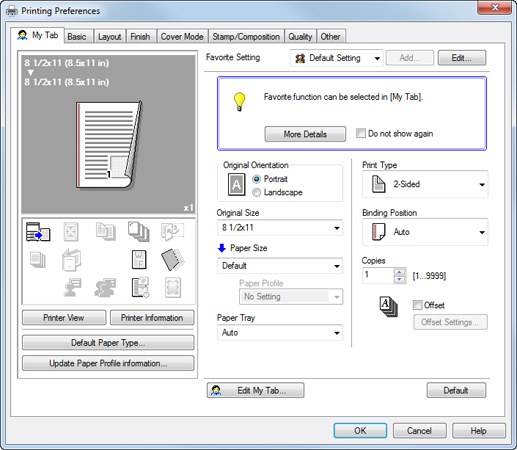Click the paper tray output icon with blue arrow
Screen dimensions: 517x450
38,232
